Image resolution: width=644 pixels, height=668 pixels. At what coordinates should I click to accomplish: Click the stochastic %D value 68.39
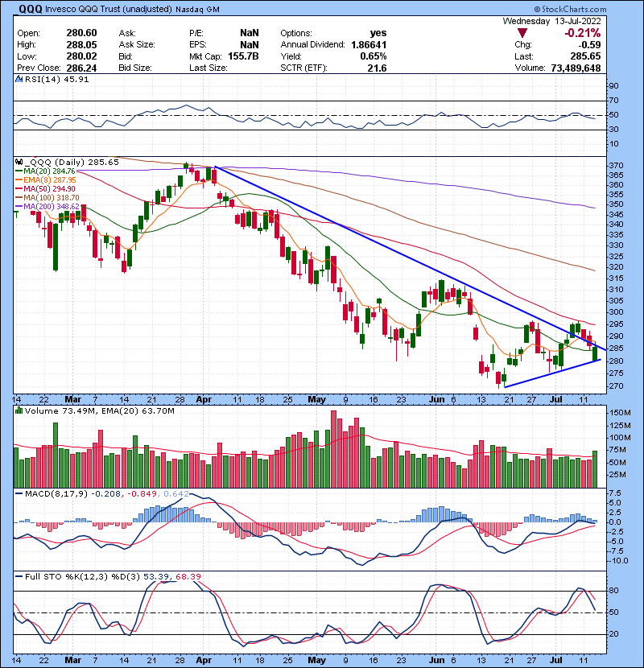188,577
